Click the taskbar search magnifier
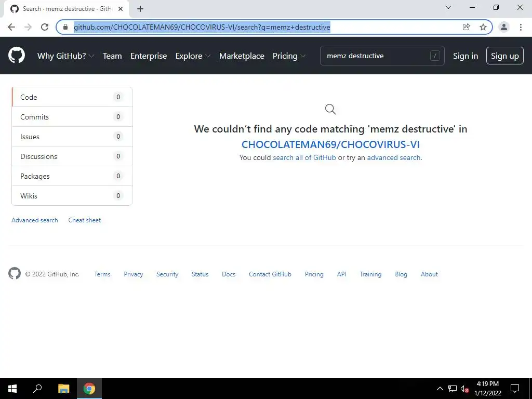 [x=37, y=389]
